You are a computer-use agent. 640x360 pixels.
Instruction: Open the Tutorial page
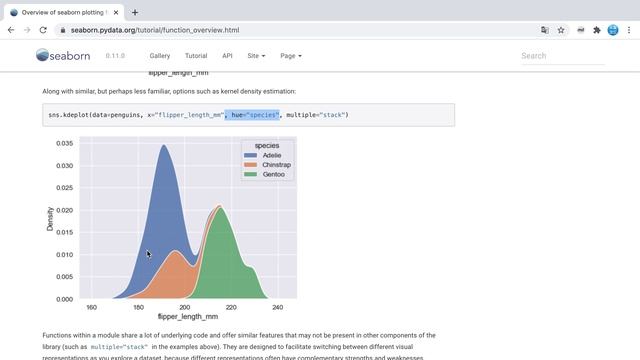coord(196,56)
